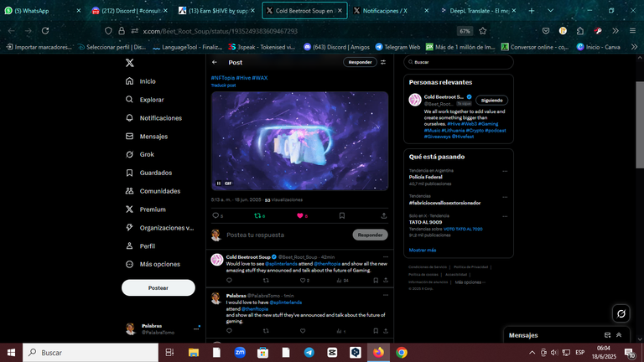
Task: Open Perfil in the sidebar
Action: (141, 246)
